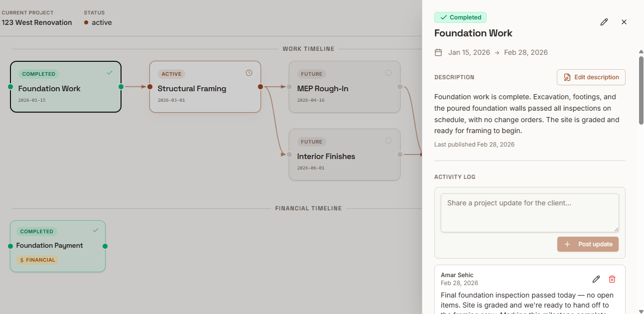The height and width of the screenshot is (314, 644).
Task: Click dashed circle icon on Interior Finishes card
Action: (388, 141)
